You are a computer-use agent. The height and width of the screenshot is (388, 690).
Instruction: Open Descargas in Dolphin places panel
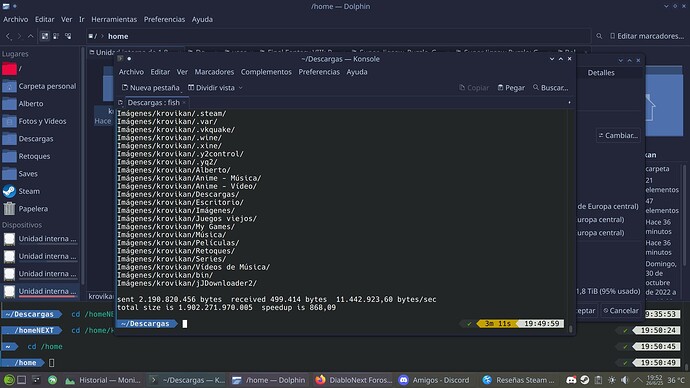(40, 139)
